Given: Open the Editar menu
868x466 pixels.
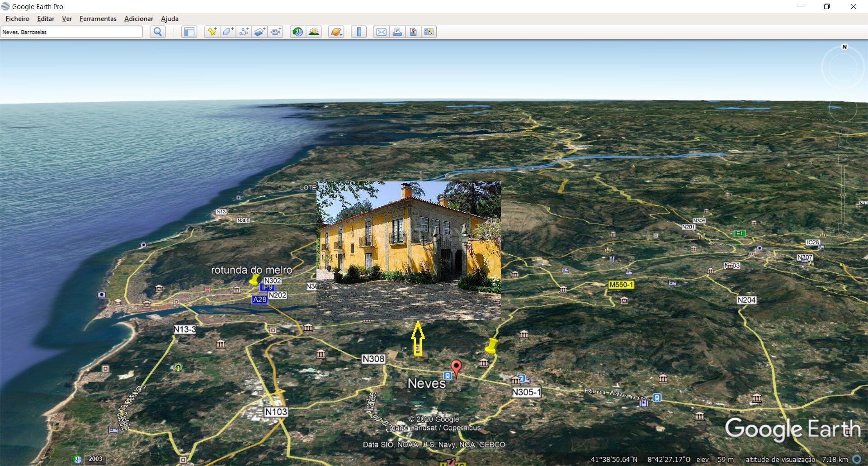Looking at the screenshot, I should pos(46,19).
